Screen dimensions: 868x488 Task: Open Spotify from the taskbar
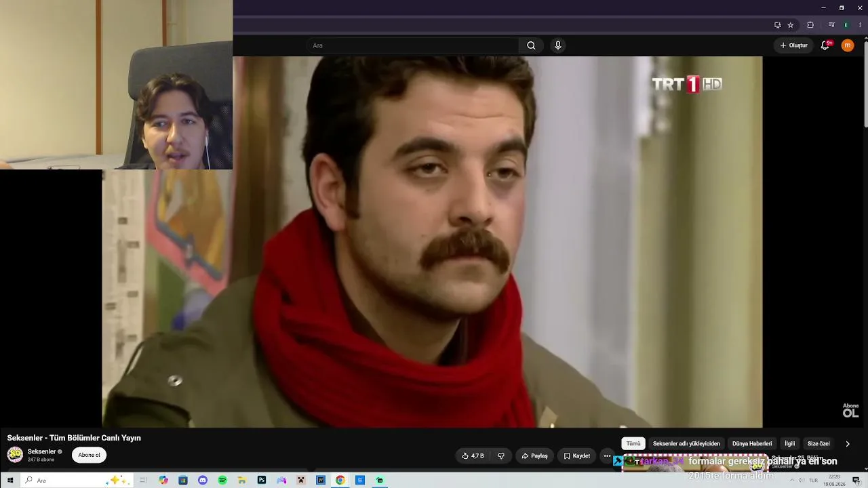(x=222, y=481)
